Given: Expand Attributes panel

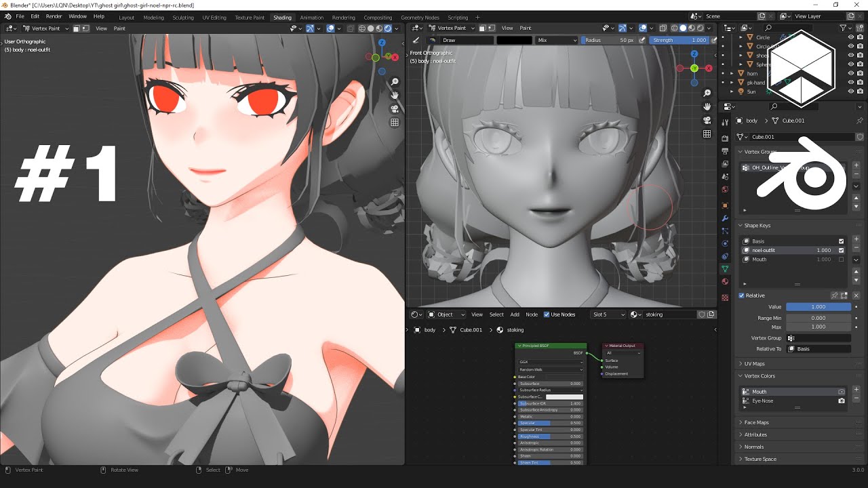Looking at the screenshot, I should point(755,434).
